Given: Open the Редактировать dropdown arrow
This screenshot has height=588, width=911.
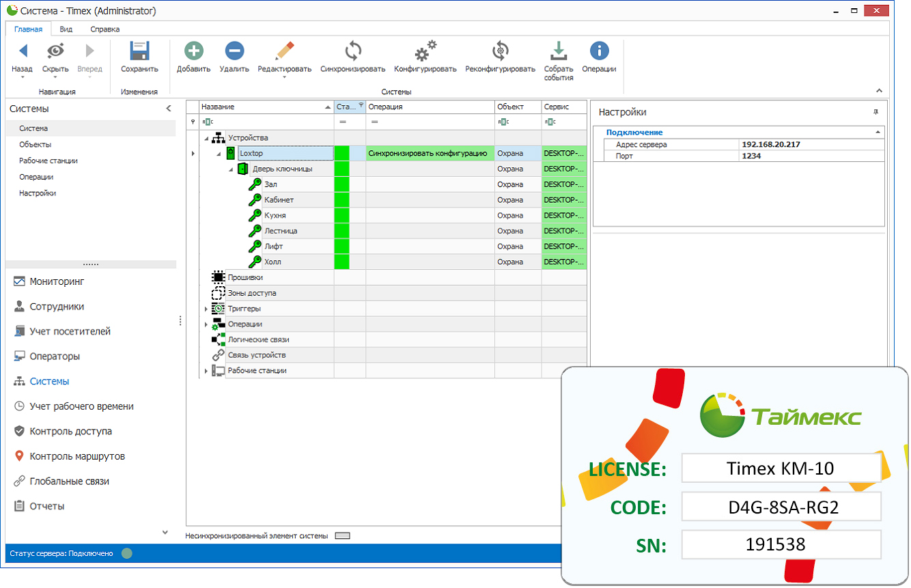Looking at the screenshot, I should (284, 77).
